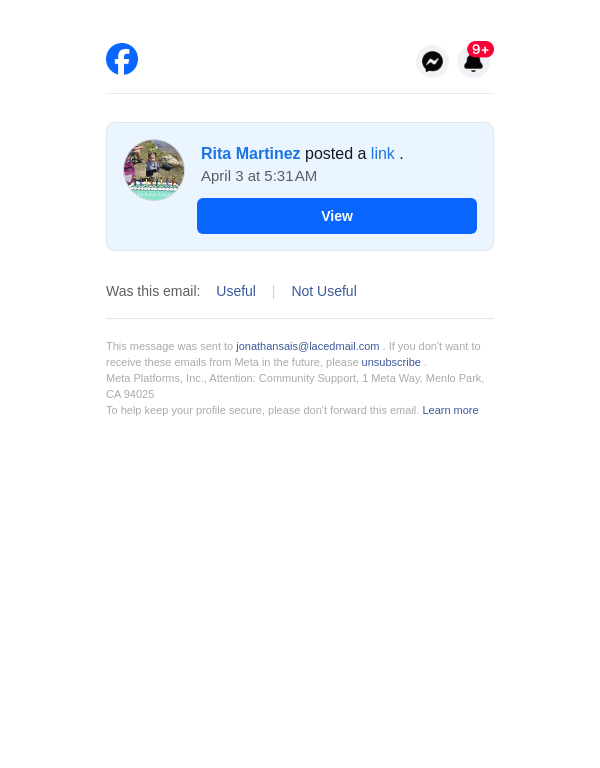Click the 'posted a' text in notification

point(336,153)
